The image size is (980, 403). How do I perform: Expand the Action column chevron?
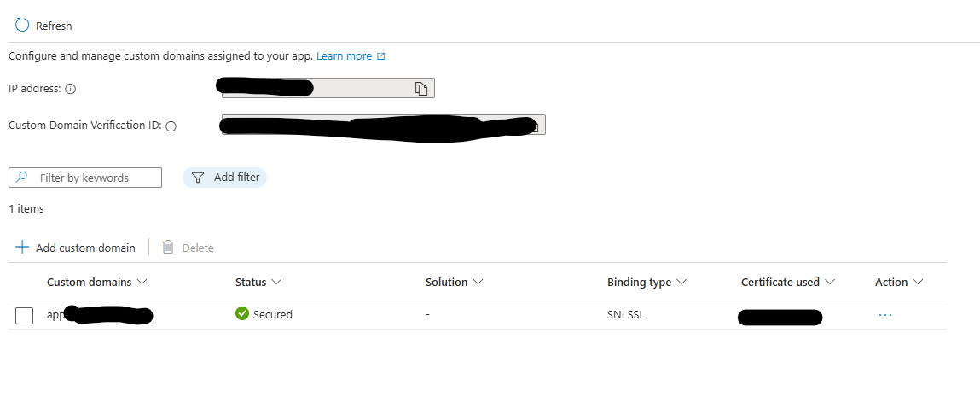pyautogui.click(x=918, y=283)
